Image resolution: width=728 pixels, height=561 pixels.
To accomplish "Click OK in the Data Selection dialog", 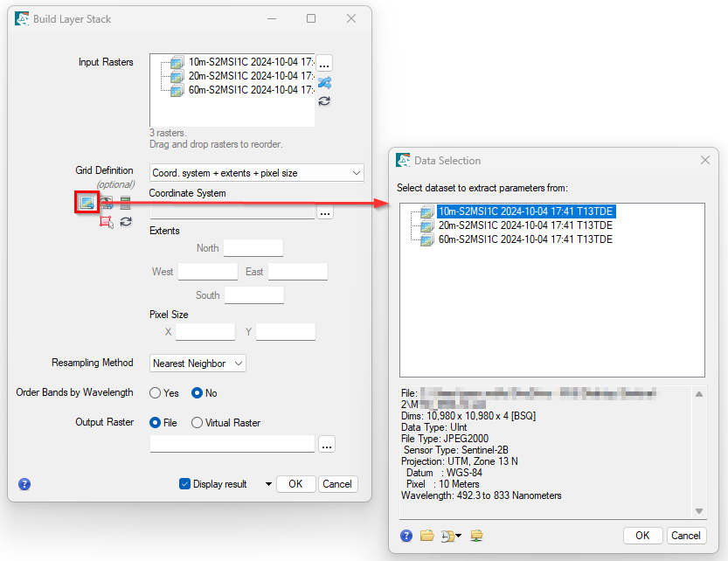I will [642, 536].
